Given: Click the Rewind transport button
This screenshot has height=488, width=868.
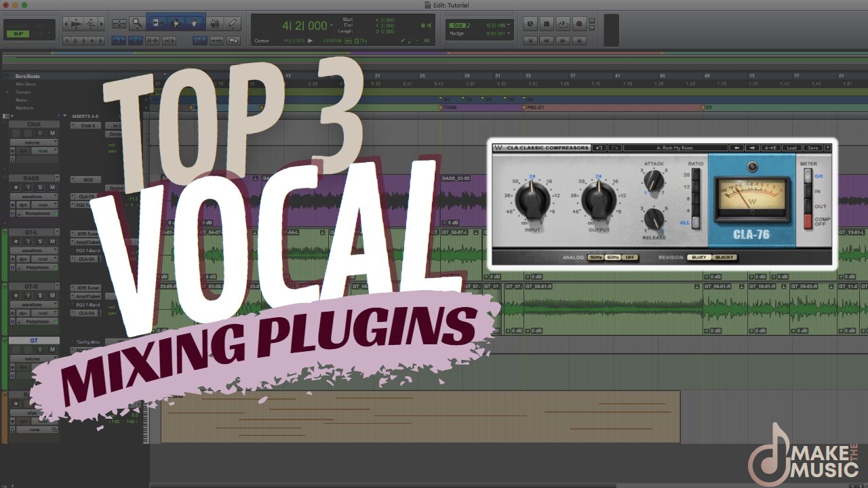Looking at the screenshot, I should 547,41.
